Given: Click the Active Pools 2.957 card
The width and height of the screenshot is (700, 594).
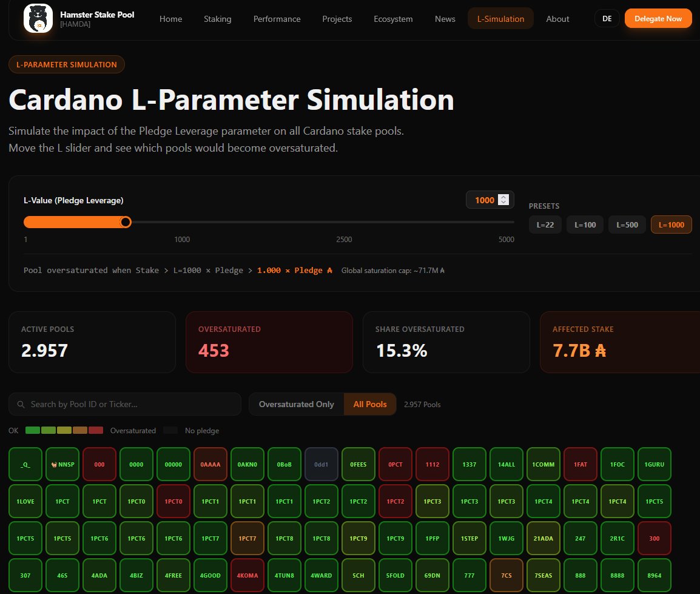Looking at the screenshot, I should (92, 342).
